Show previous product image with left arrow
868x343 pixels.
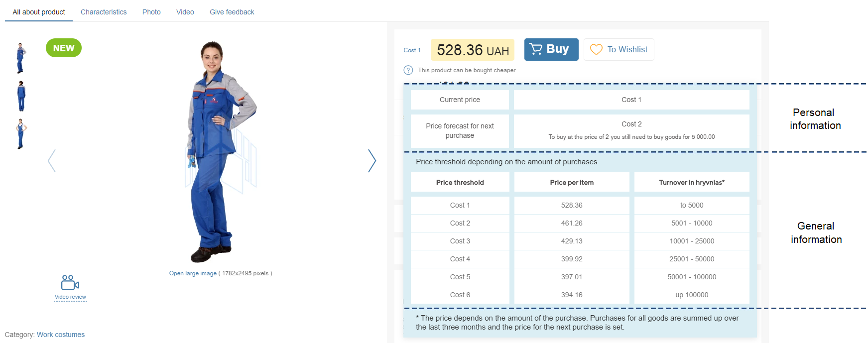(x=52, y=161)
